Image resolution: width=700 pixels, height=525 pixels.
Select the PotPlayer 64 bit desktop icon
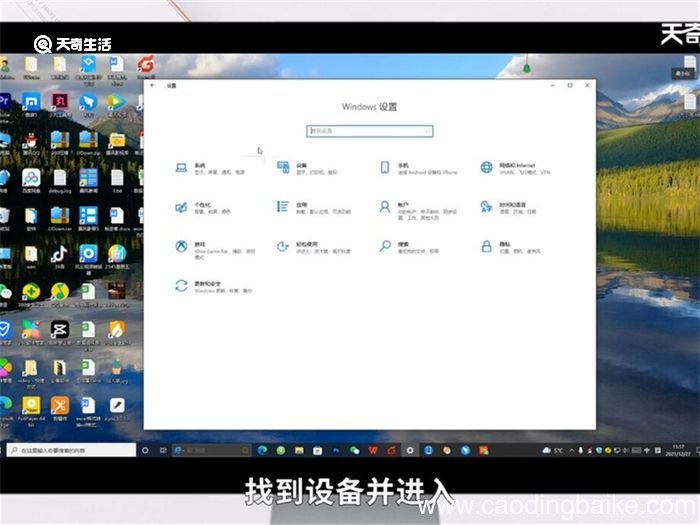pos(31,411)
